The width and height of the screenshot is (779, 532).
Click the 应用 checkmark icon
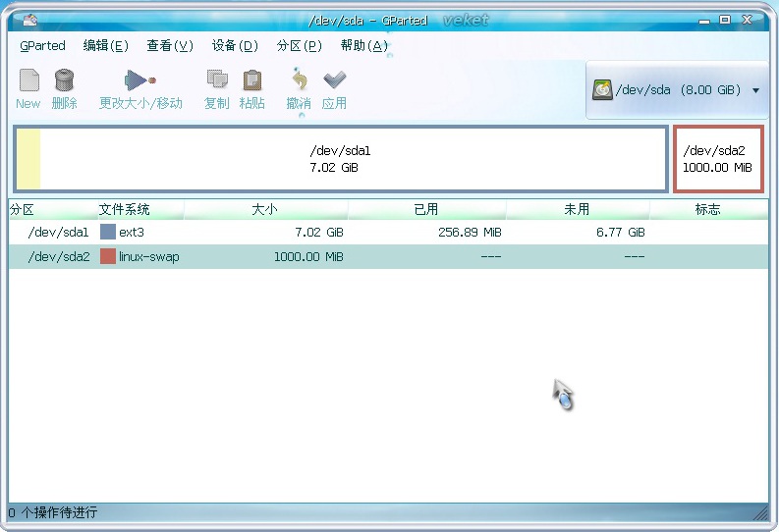[334, 80]
